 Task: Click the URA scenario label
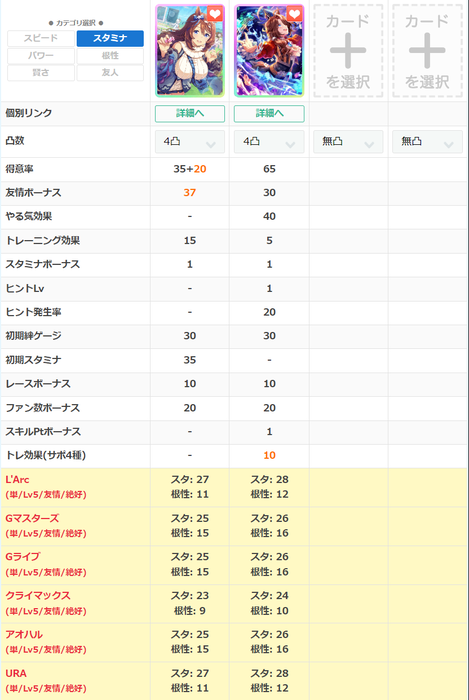tap(16, 674)
